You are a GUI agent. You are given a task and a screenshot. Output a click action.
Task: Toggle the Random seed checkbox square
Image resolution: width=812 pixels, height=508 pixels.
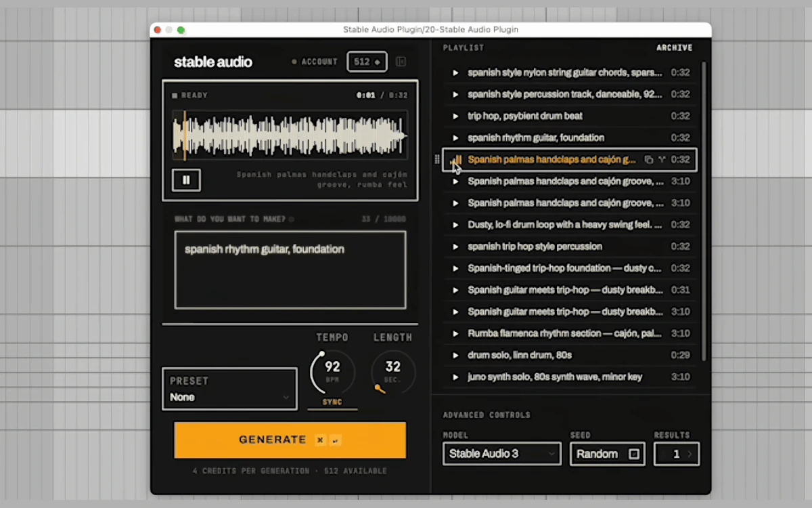pos(634,454)
